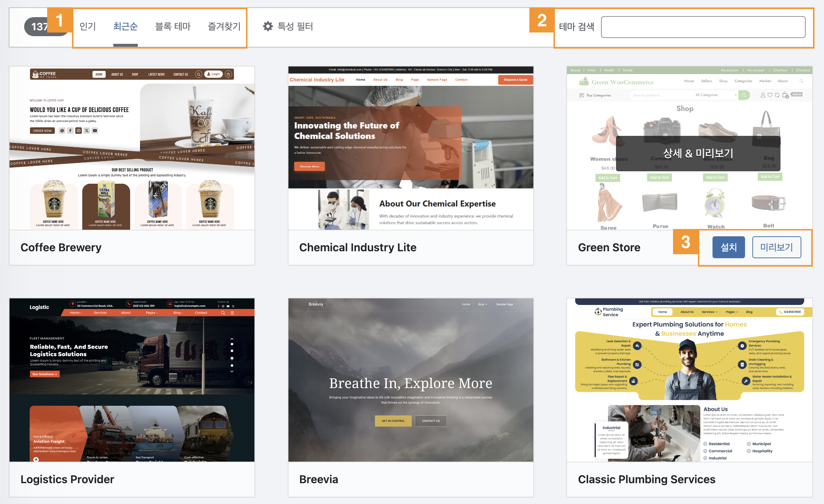Click the green search icon in Green Store preview
The width and height of the screenshot is (824, 504).
744,95
